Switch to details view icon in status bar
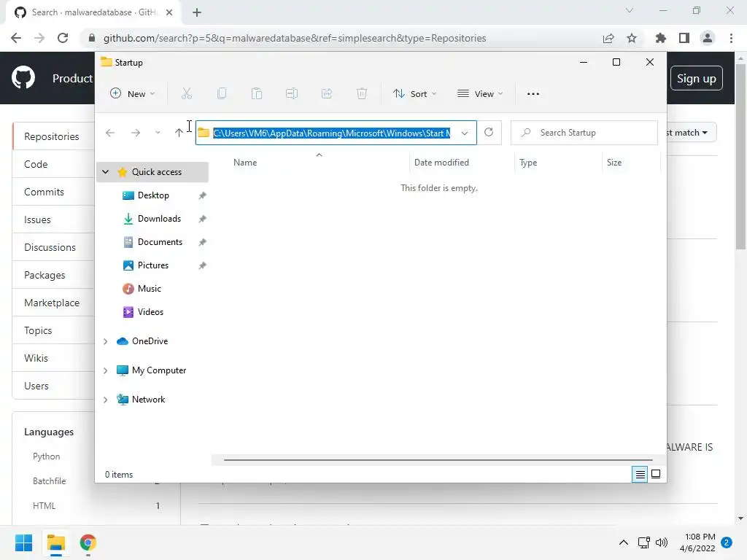 640,474
